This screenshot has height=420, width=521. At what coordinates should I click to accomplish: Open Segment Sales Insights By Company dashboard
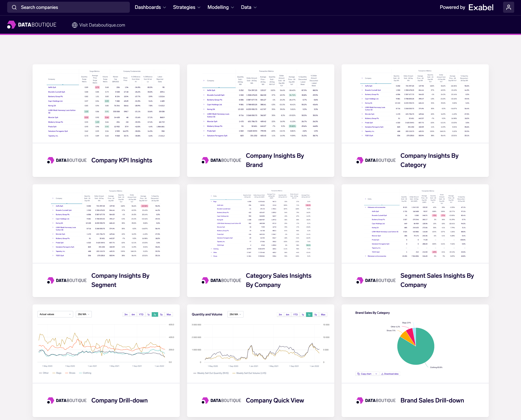437,280
